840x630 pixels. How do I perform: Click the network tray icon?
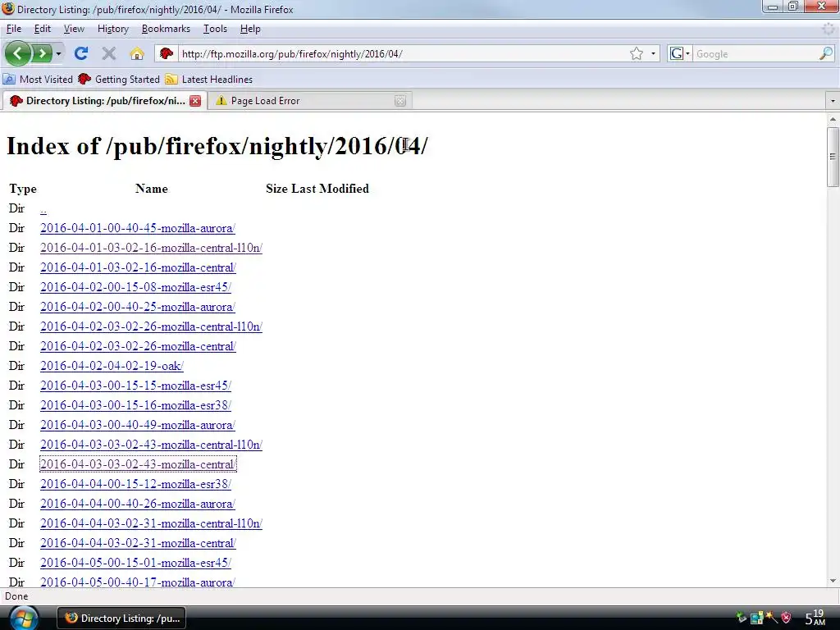[x=756, y=619]
